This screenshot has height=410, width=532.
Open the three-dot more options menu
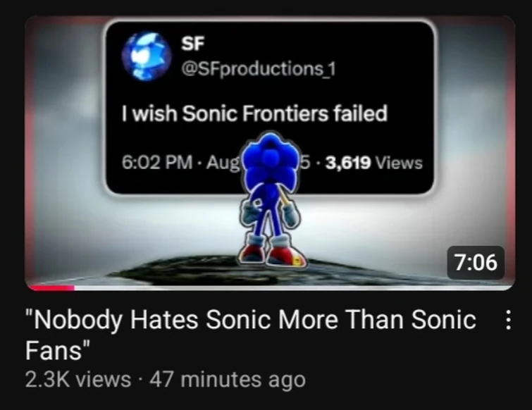(x=508, y=321)
